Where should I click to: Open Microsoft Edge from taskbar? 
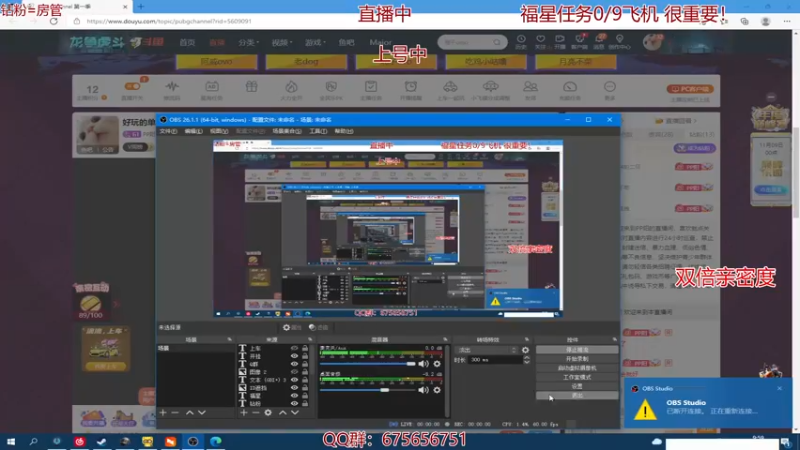point(216,441)
